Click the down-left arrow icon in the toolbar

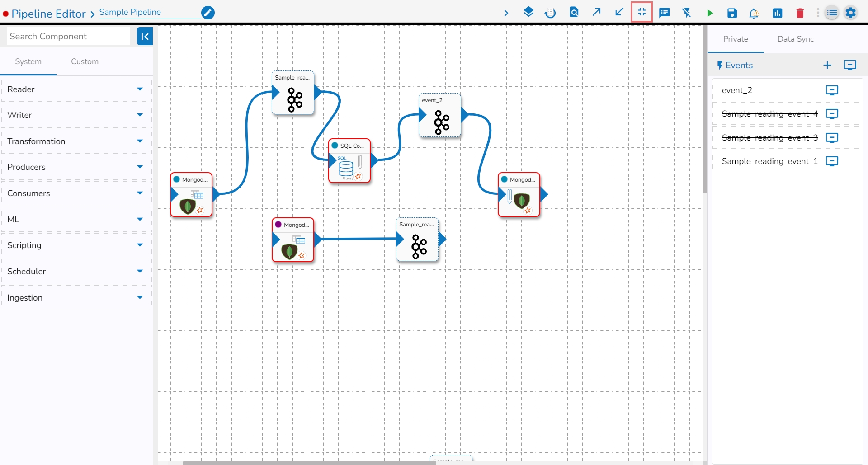pos(619,12)
